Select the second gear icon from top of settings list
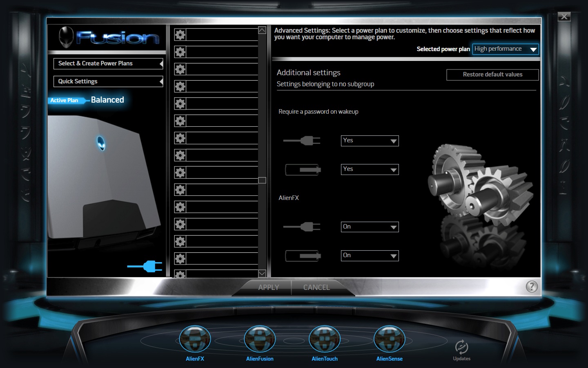This screenshot has width=588, height=368. [180, 52]
